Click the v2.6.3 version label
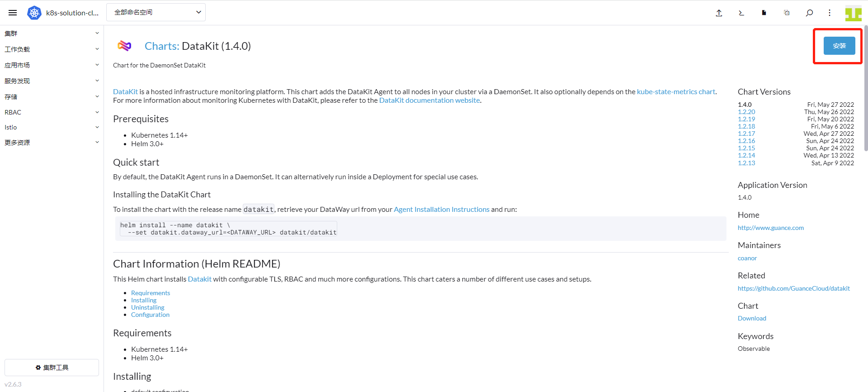 pos(13,384)
